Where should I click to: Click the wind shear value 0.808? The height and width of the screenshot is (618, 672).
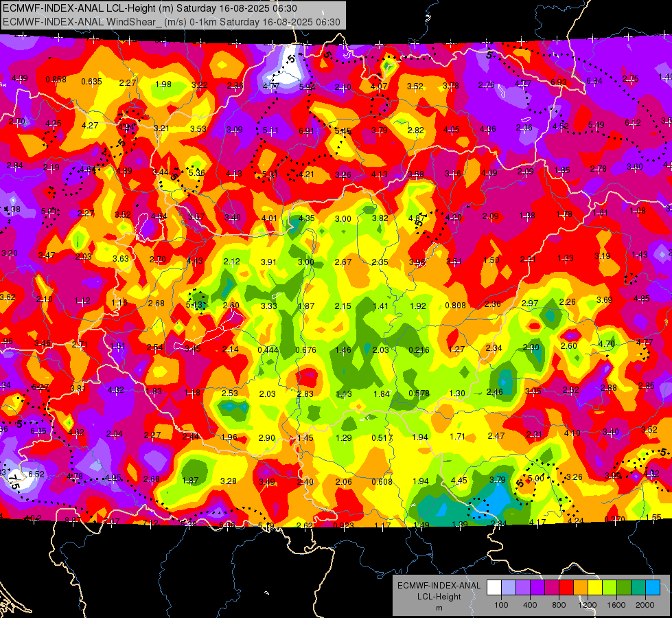(x=455, y=306)
